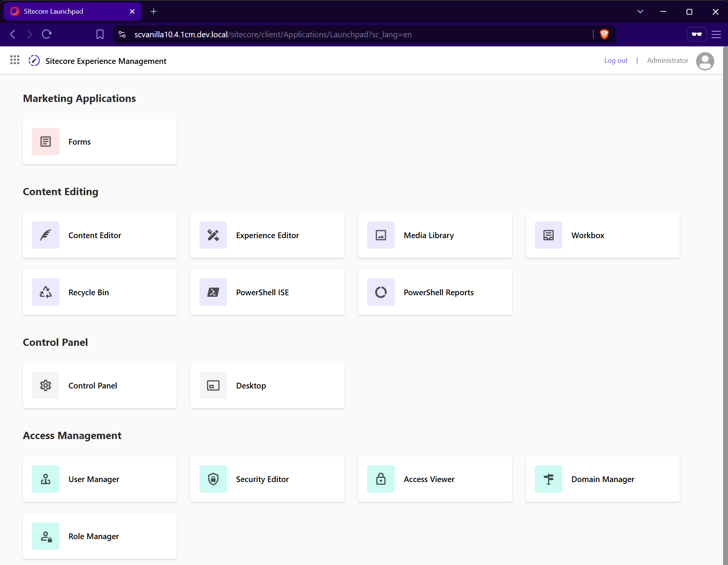Click the Sitecore logo
This screenshot has width=728, height=565.
pos(33,60)
